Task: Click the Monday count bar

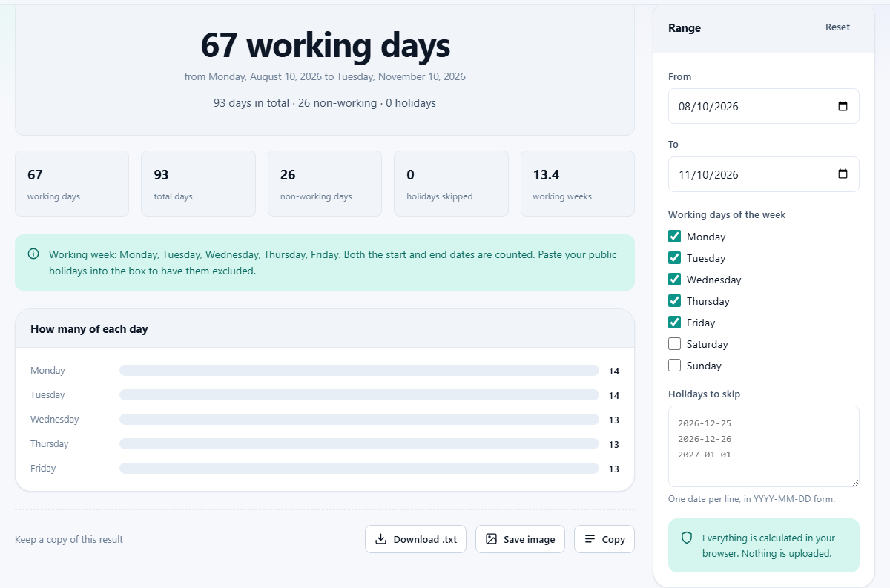Action: coord(359,371)
